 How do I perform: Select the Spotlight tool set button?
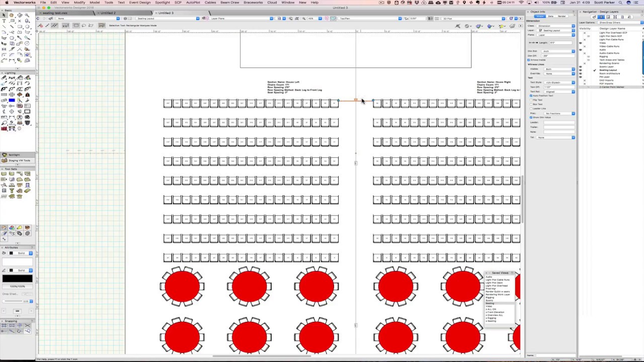click(18, 155)
